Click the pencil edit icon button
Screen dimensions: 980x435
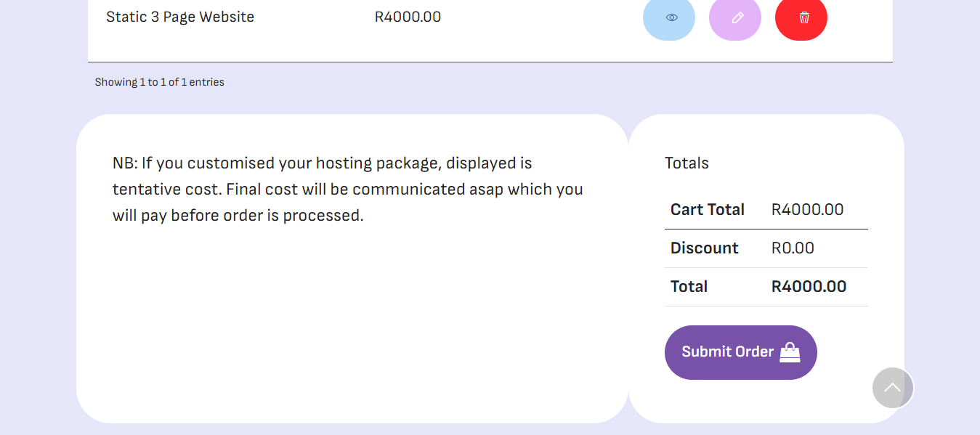(x=734, y=17)
